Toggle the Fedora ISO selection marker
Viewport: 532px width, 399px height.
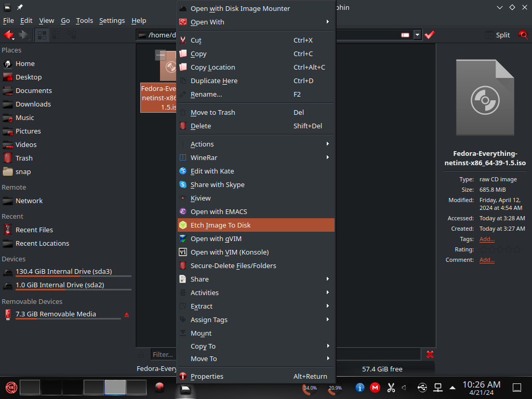pos(161,55)
